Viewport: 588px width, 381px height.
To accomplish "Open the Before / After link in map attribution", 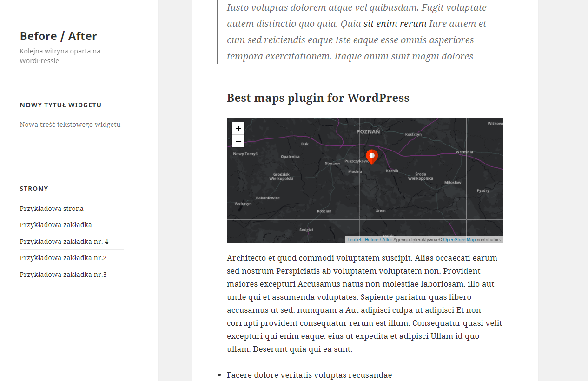I will 379,240.
